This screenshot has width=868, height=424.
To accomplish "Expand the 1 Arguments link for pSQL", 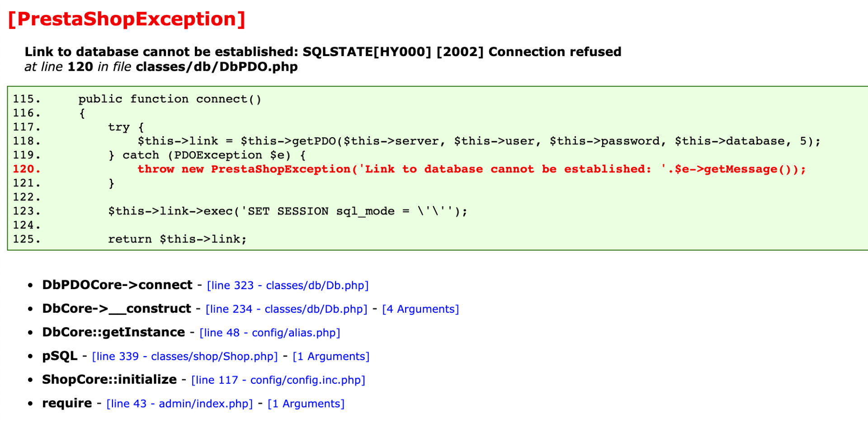I will tap(331, 357).
